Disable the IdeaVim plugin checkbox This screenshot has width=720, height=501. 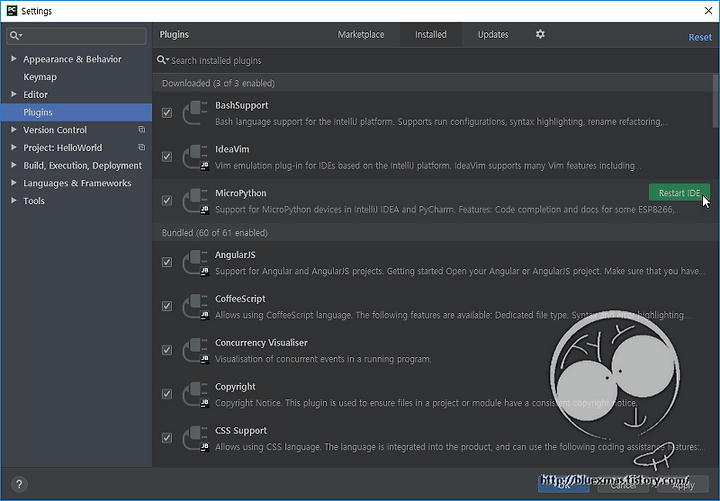point(167,157)
